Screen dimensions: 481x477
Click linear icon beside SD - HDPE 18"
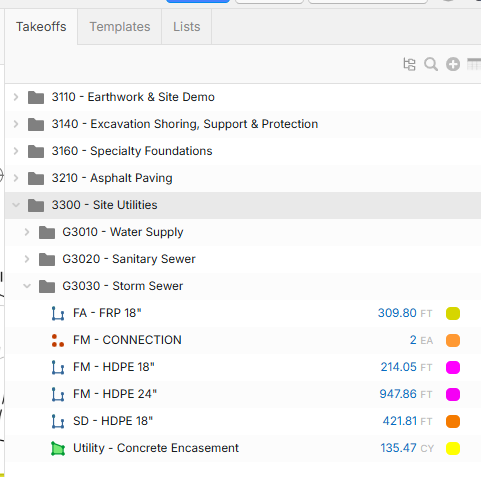[x=58, y=421]
